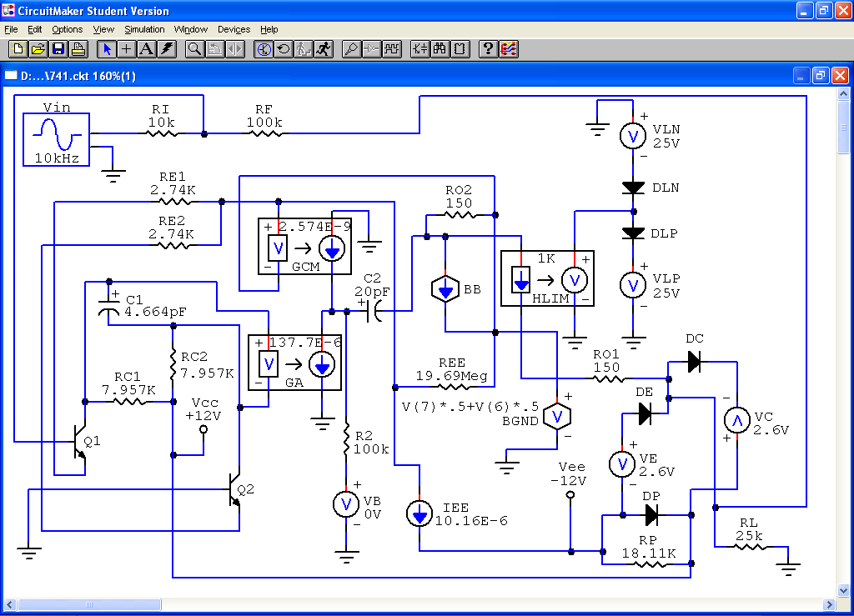Select the Probe tool icon

(x=351, y=49)
